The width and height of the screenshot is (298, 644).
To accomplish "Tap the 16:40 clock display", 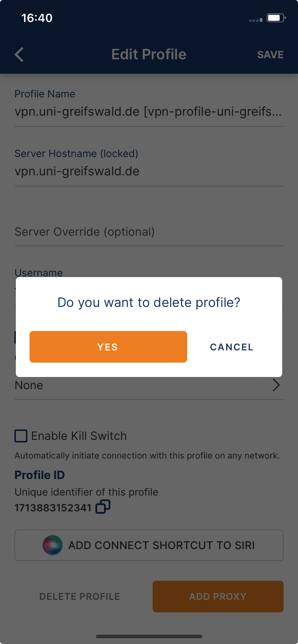I will [37, 18].
